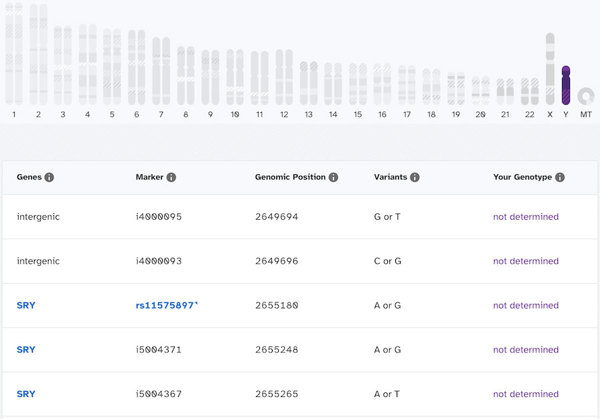Show info for Your Genotype column
Screen dimensions: 600x419
(x=560, y=177)
